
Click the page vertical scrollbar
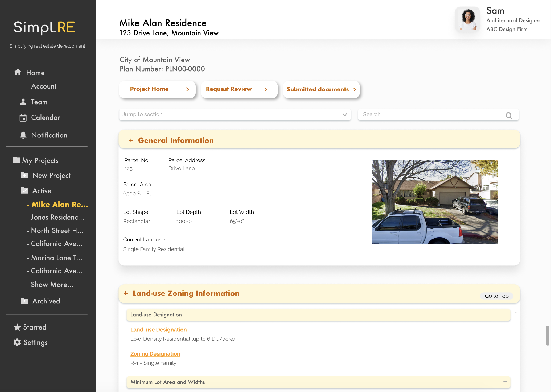click(548, 335)
